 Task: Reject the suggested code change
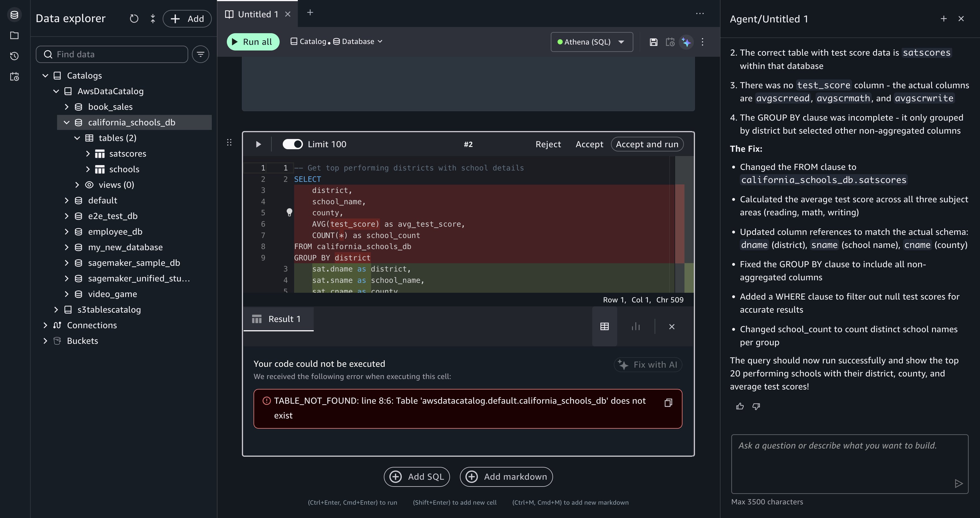point(548,144)
